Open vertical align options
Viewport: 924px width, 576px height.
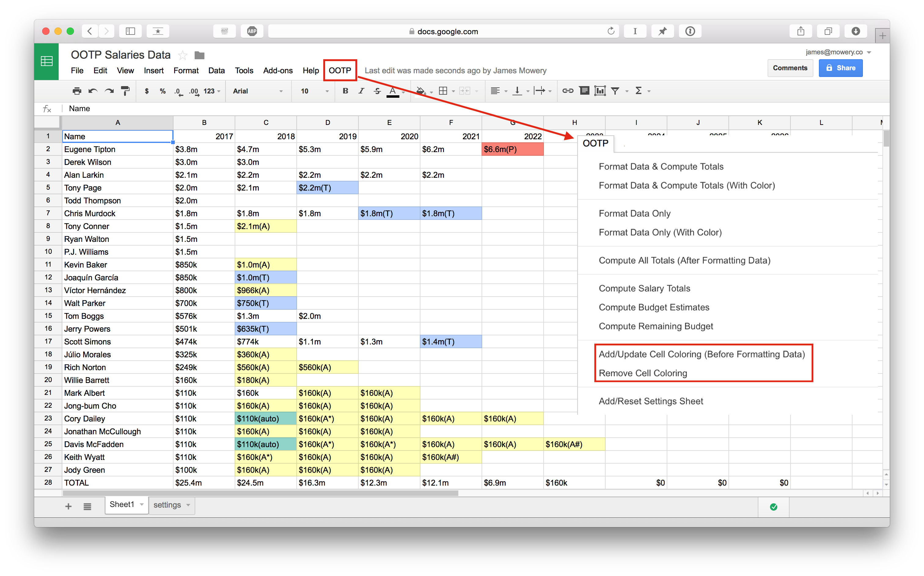click(x=517, y=91)
